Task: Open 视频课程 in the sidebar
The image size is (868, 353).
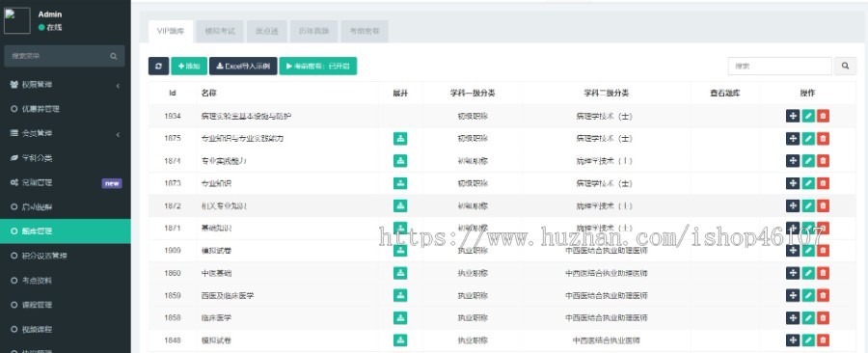Action: point(66,329)
